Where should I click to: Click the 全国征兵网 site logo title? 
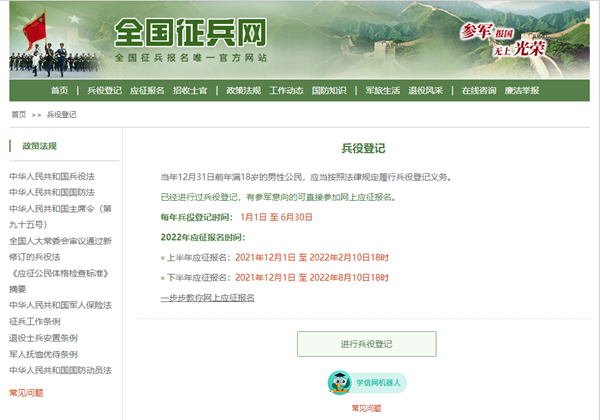tap(190, 33)
